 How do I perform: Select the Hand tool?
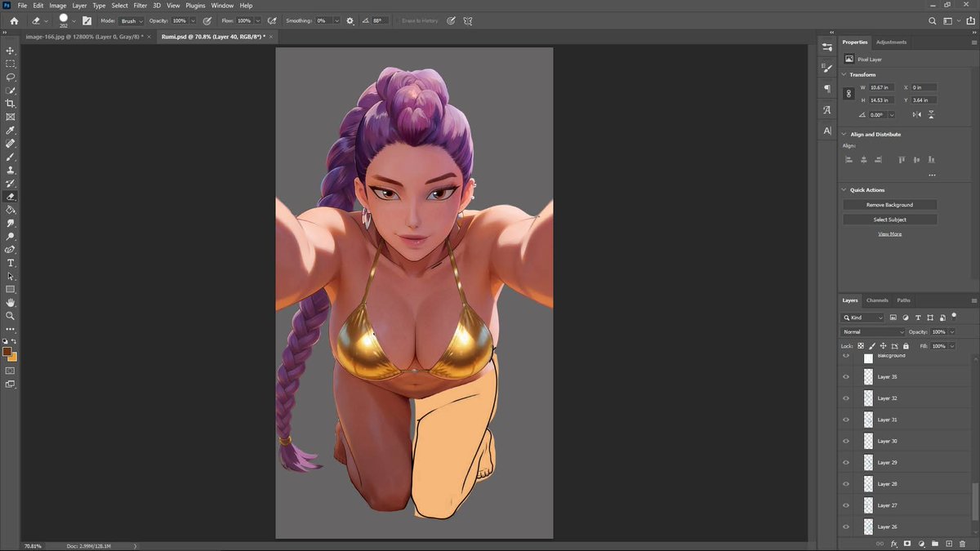[11, 302]
